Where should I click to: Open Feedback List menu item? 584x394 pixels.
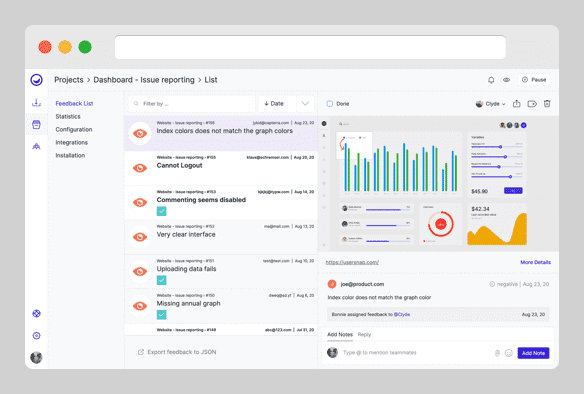pyautogui.click(x=74, y=104)
